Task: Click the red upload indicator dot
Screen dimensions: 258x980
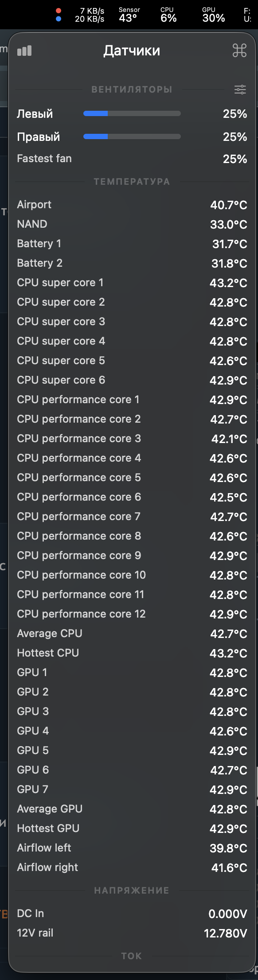Action: click(59, 11)
